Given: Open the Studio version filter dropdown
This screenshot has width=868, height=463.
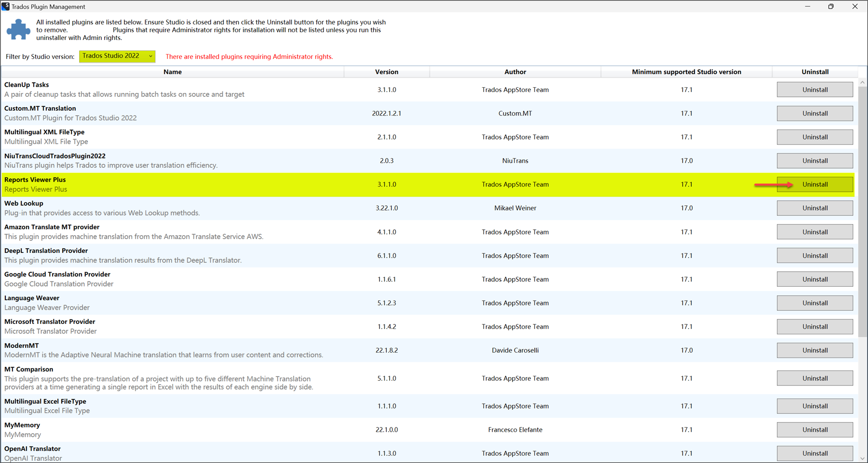Looking at the screenshot, I should pyautogui.click(x=117, y=56).
